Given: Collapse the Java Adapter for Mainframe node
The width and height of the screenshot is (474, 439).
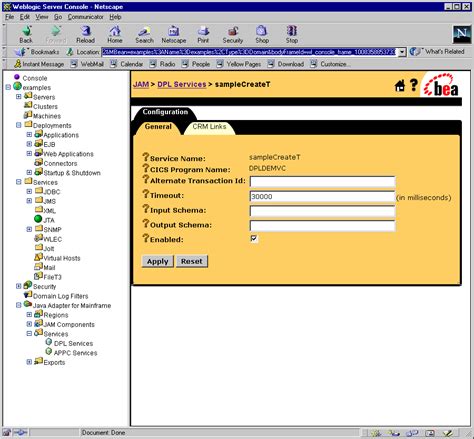Looking at the screenshot, I should pyautogui.click(x=19, y=305).
